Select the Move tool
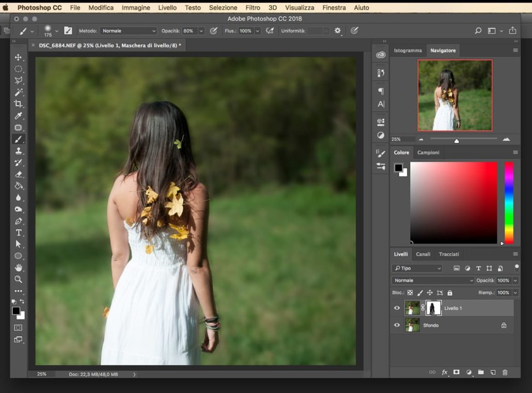Image resolution: width=532 pixels, height=393 pixels. [18, 57]
